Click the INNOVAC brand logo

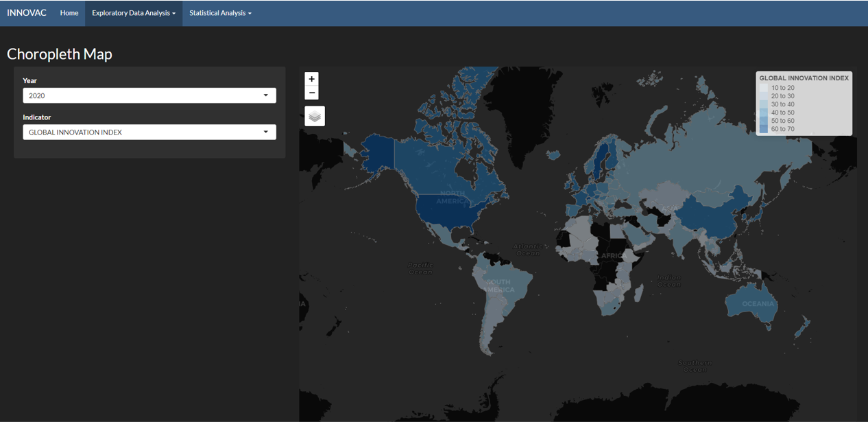(x=27, y=13)
